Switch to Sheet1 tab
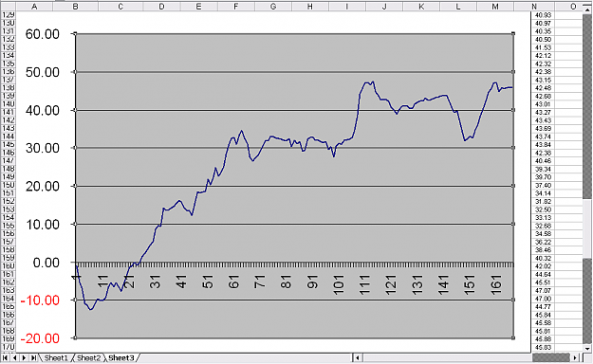Image resolution: width=593 pixels, height=364 pixels. 56,357
